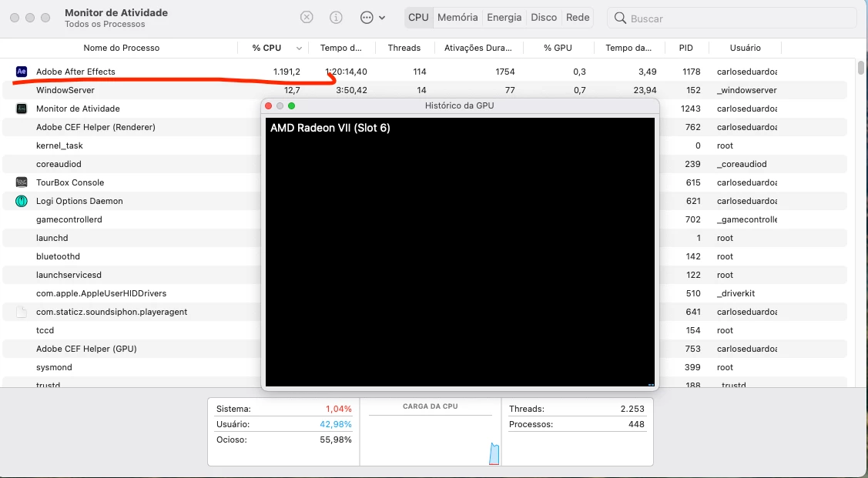This screenshot has width=868, height=478.
Task: Select the WindowServer process row
Action: tap(424, 90)
